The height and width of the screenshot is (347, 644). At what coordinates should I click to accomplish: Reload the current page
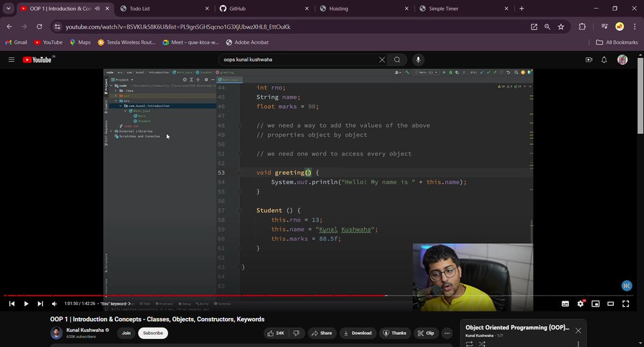[39, 26]
